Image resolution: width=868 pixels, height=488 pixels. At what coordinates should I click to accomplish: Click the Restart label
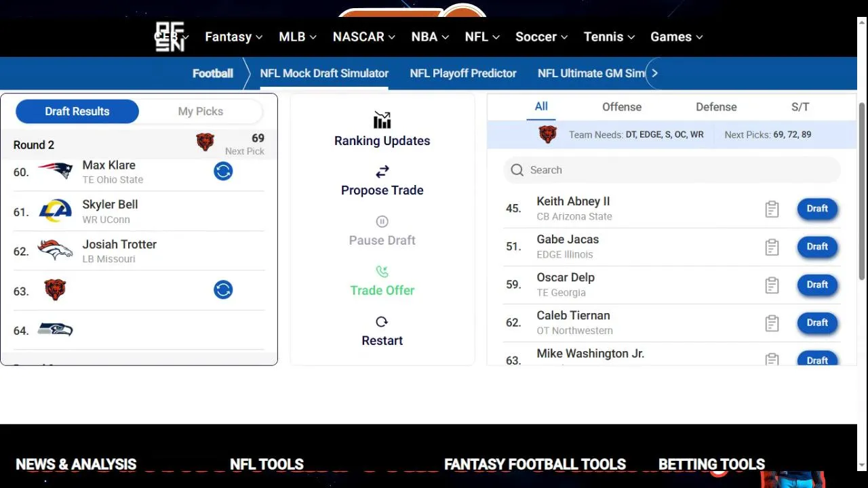tap(382, 340)
